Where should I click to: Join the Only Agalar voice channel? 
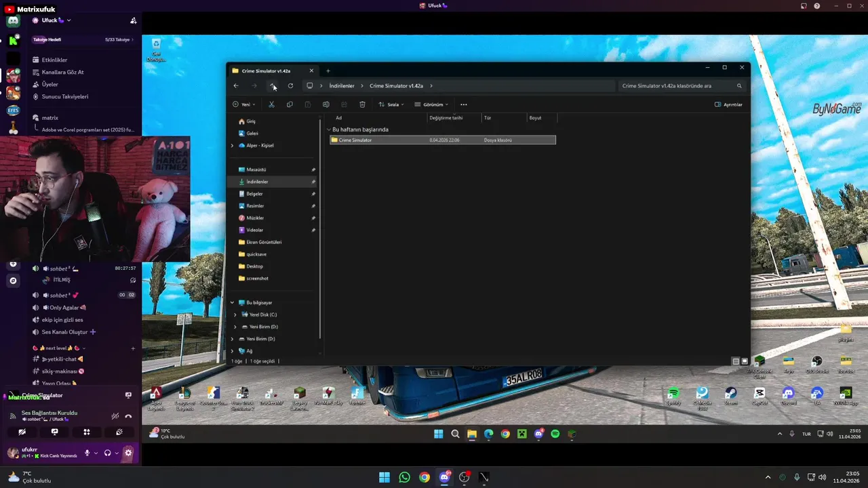[64, 308]
